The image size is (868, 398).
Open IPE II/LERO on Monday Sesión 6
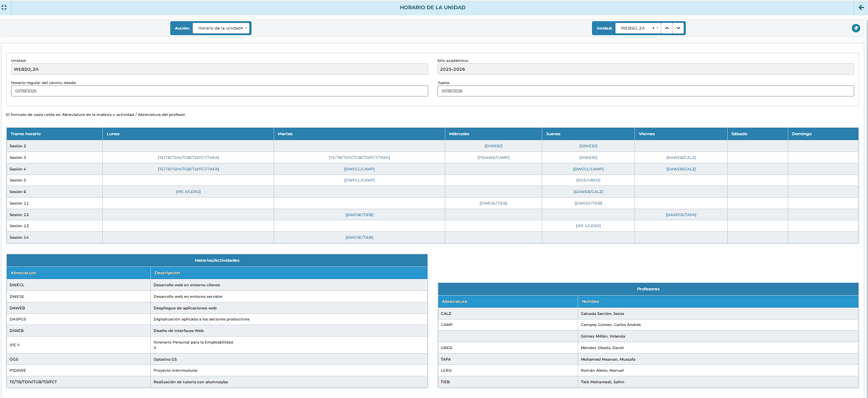pyautogui.click(x=188, y=192)
